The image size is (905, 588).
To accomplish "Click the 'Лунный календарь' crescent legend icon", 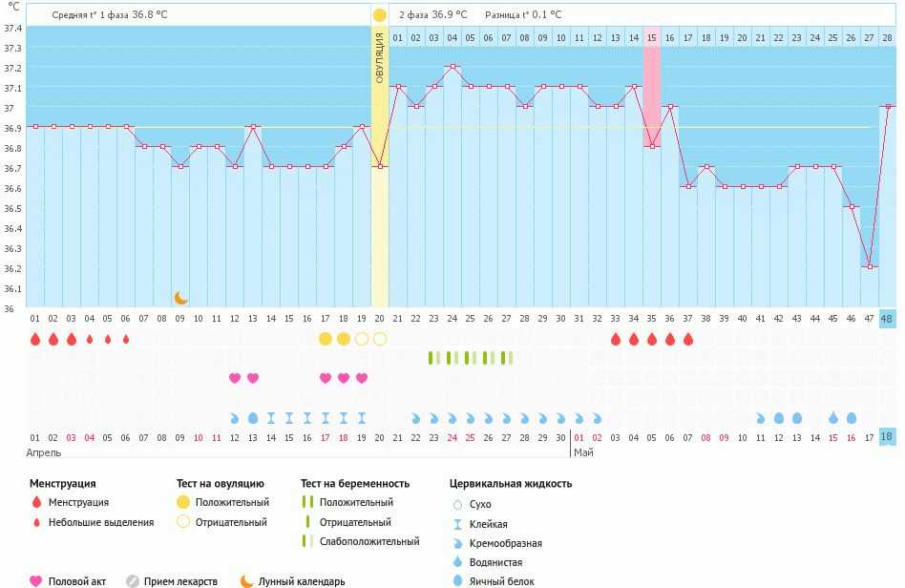I will point(247,580).
